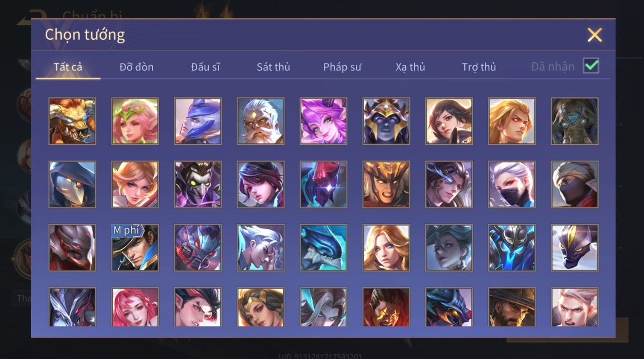Select the hero marked 'M phí'
The image size is (644, 359).
pyautogui.click(x=135, y=248)
